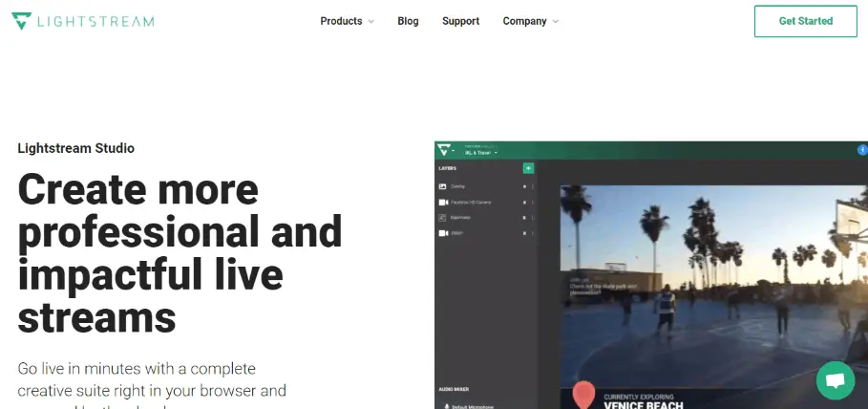Screen dimensions: 868x409
Task: Click the RTMP layer camera icon
Action: click(x=443, y=233)
